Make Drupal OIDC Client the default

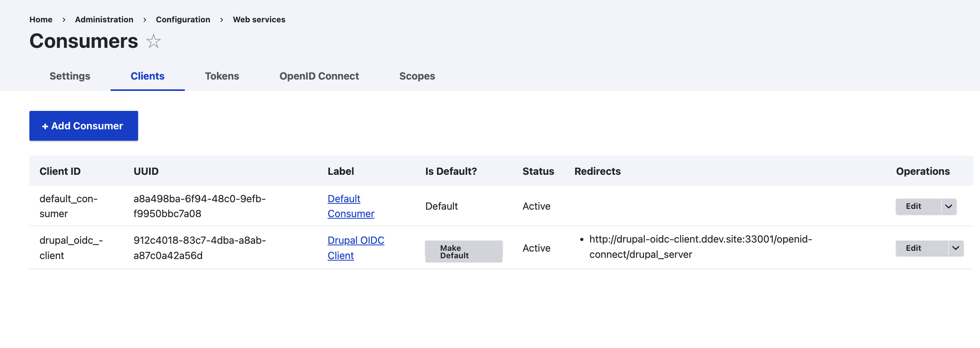click(463, 252)
